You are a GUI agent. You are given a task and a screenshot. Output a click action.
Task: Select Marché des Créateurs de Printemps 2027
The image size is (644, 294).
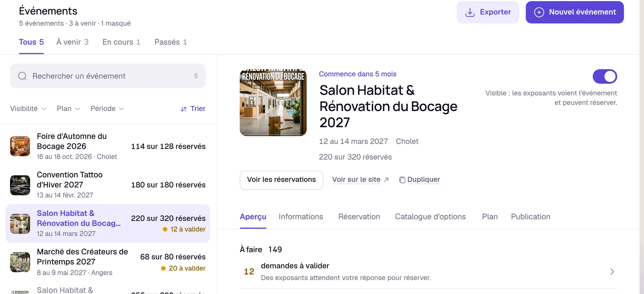(x=108, y=262)
